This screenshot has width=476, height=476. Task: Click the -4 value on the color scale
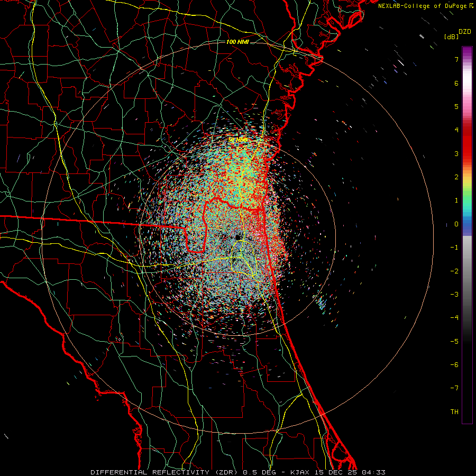[454, 318]
